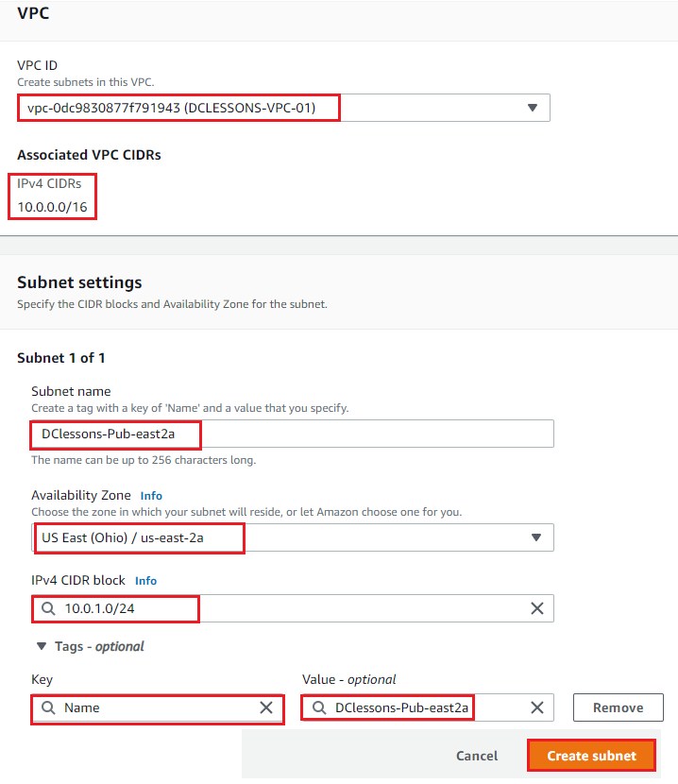The height and width of the screenshot is (784, 678).
Task: Open the VPC ID dropdown arrow
Action: coord(533,108)
